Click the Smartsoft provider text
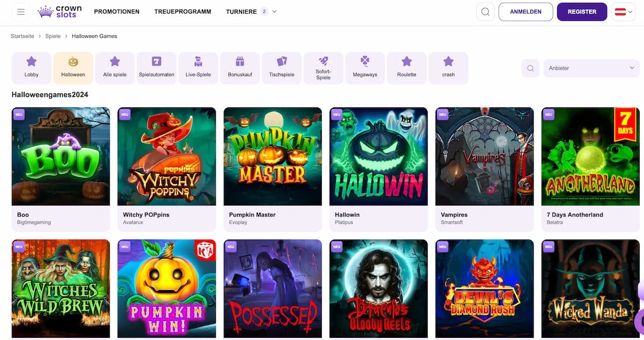 click(452, 222)
